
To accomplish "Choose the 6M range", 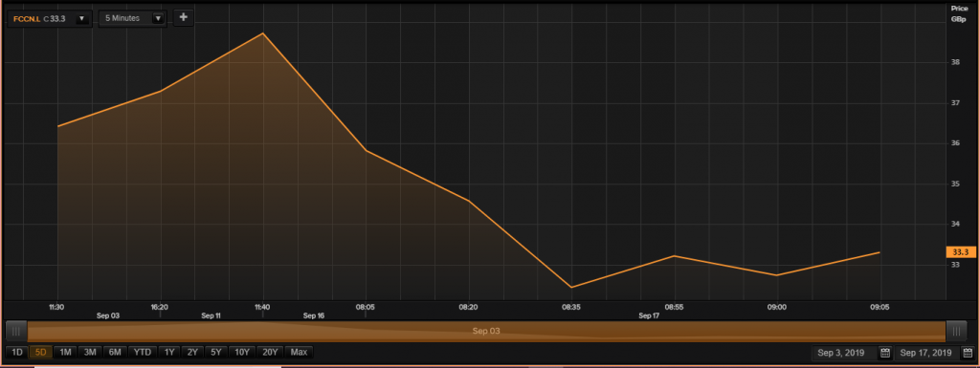I will coord(115,353).
